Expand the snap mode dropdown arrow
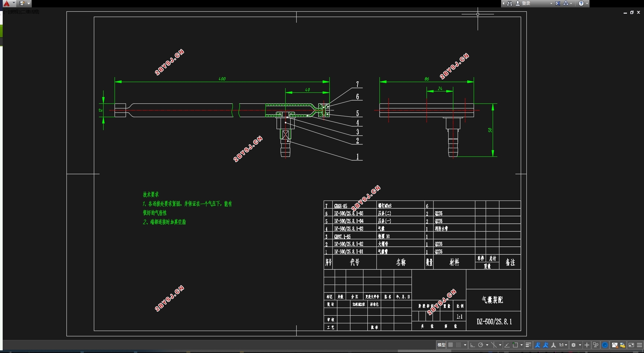The image size is (644, 353). (465, 345)
